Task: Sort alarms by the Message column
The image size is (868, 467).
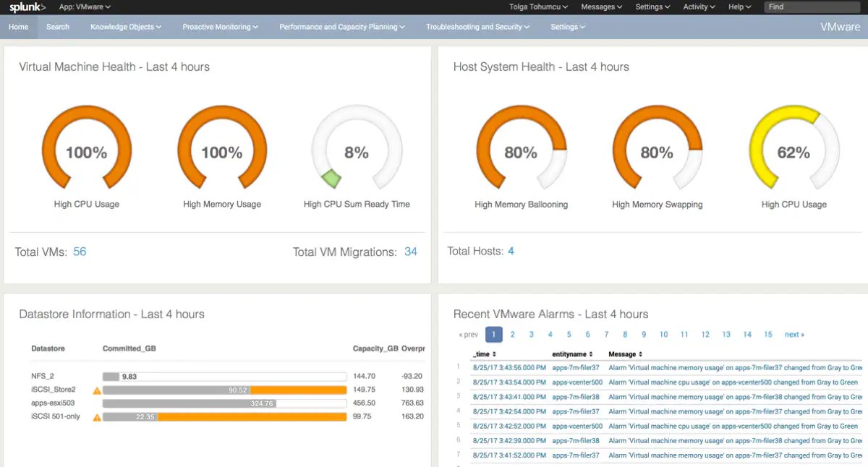Action: [x=625, y=354]
